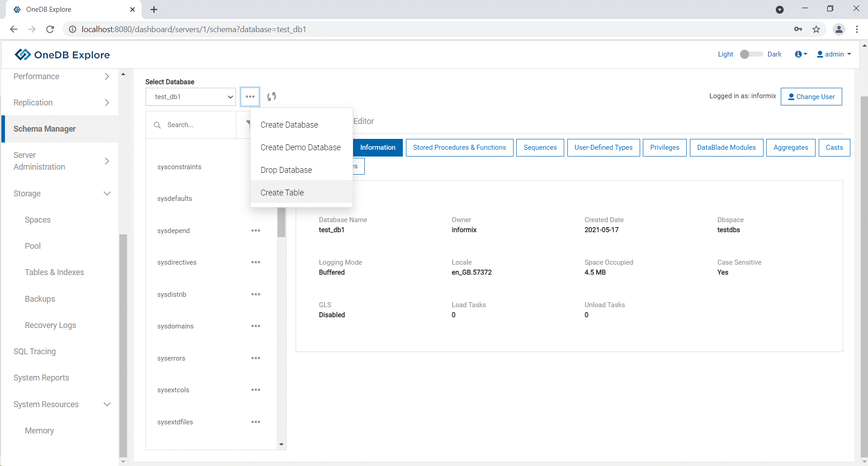Click the info help icon in header

pyautogui.click(x=800, y=54)
